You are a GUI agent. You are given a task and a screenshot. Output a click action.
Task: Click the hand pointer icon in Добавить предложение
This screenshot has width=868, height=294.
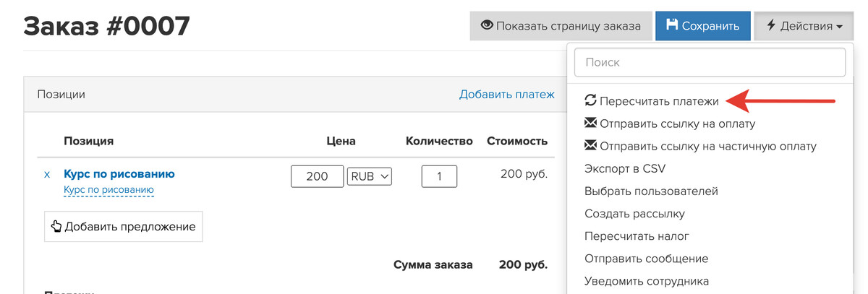tap(56, 226)
